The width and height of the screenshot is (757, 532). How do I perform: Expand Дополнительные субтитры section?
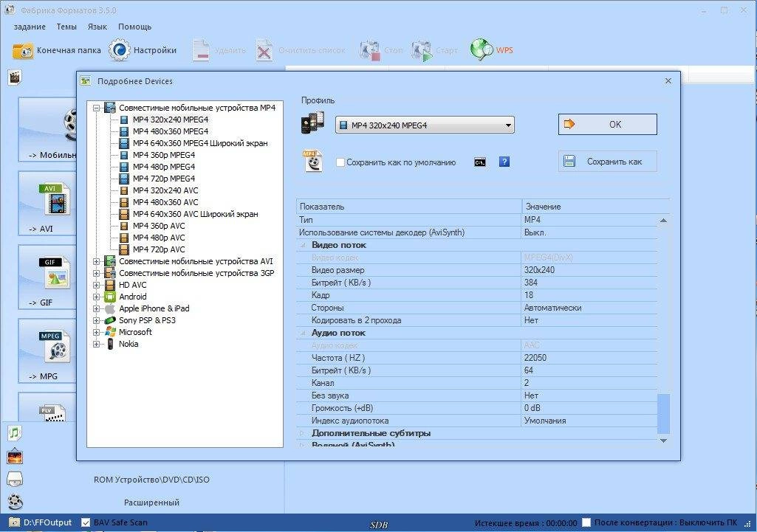304,433
